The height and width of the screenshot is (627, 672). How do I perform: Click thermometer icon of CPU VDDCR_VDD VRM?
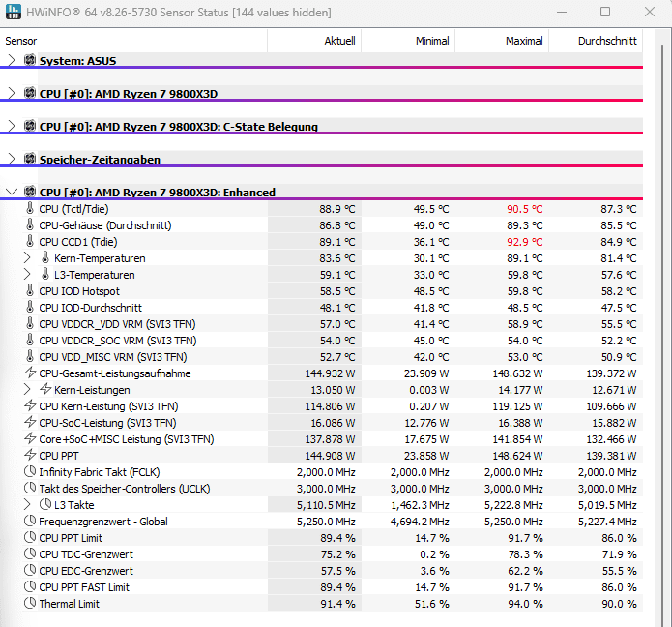click(30, 323)
